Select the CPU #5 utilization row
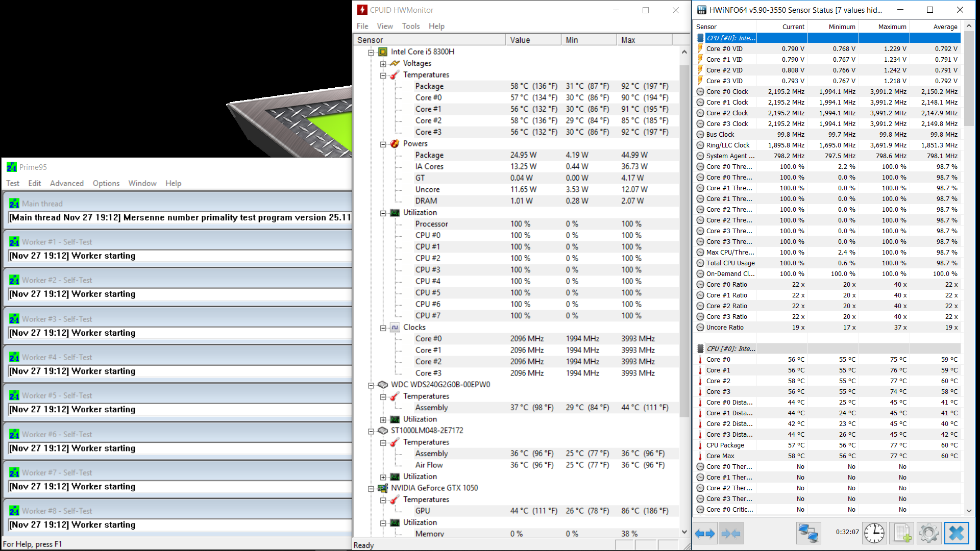Viewport: 980px width, 551px height. point(546,293)
